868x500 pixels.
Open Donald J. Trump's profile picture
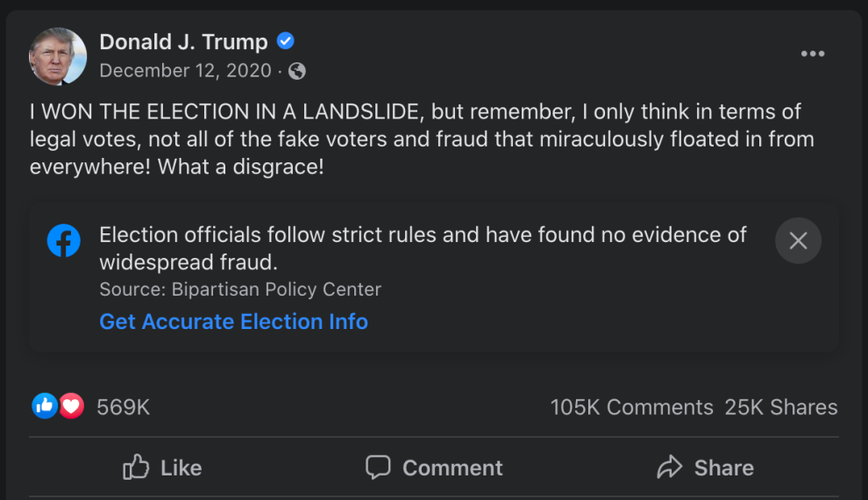coord(58,56)
